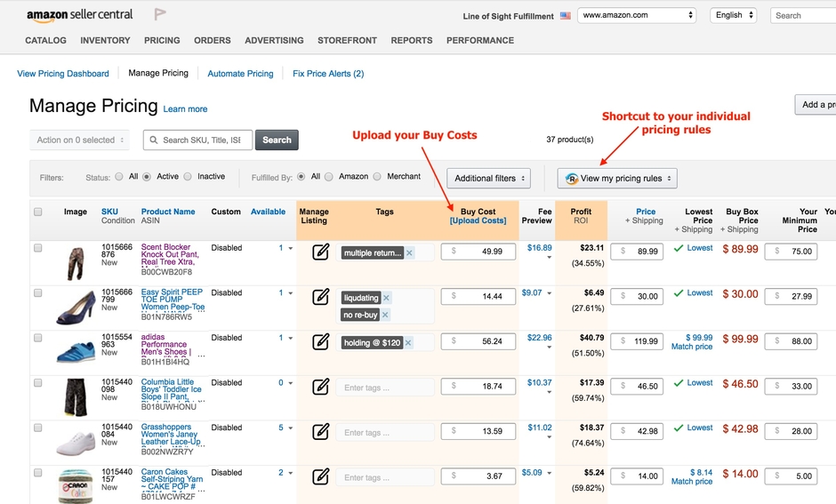Open edit listing icon for Columbia Little Boys' pant

pos(320,387)
